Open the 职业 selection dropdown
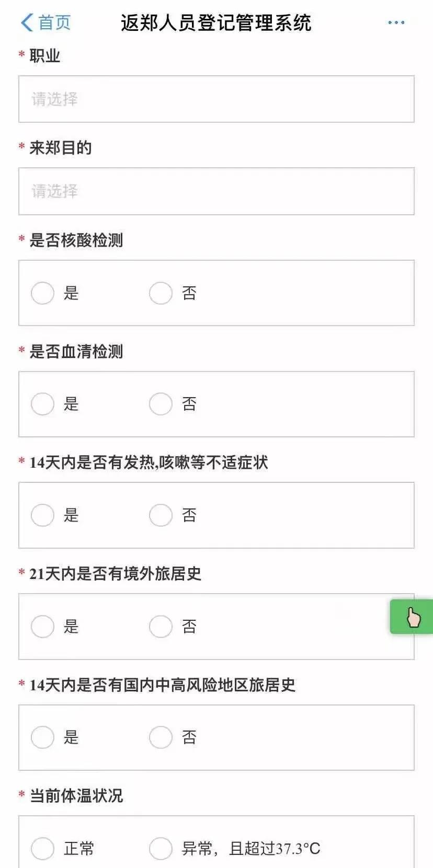Image resolution: width=433 pixels, height=868 pixels. point(216,99)
